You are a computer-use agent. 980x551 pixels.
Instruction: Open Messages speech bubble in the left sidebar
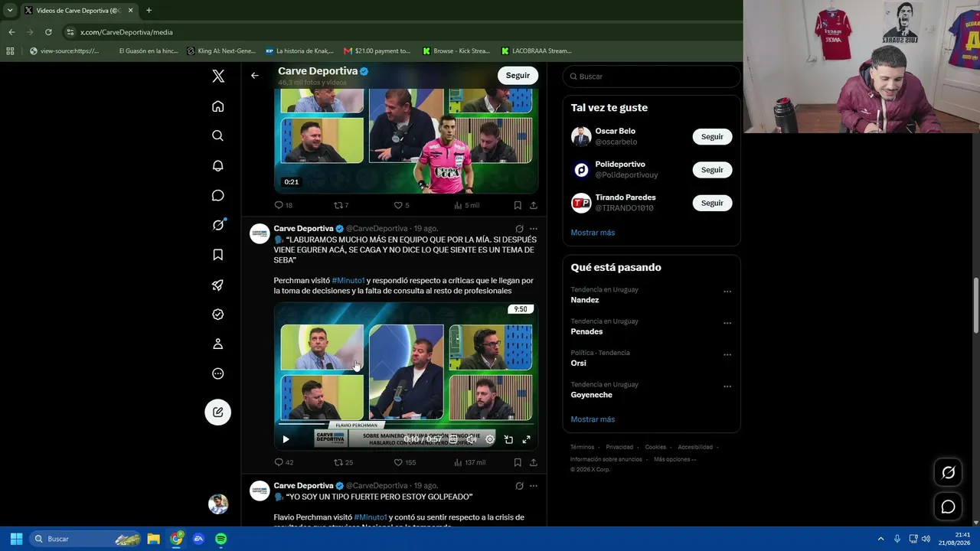pyautogui.click(x=218, y=195)
